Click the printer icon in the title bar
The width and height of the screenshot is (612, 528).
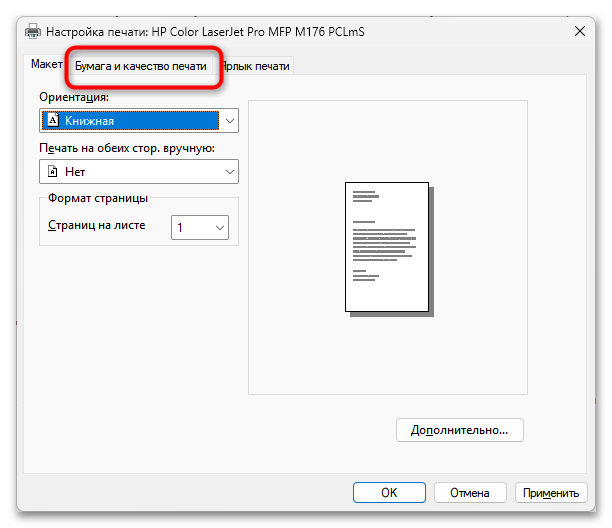pos(33,31)
